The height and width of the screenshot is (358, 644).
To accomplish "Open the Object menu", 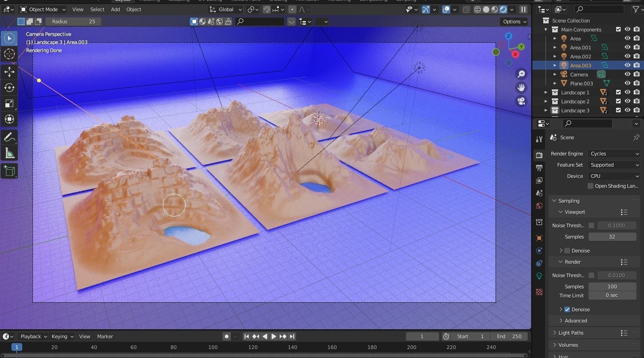I will (134, 9).
